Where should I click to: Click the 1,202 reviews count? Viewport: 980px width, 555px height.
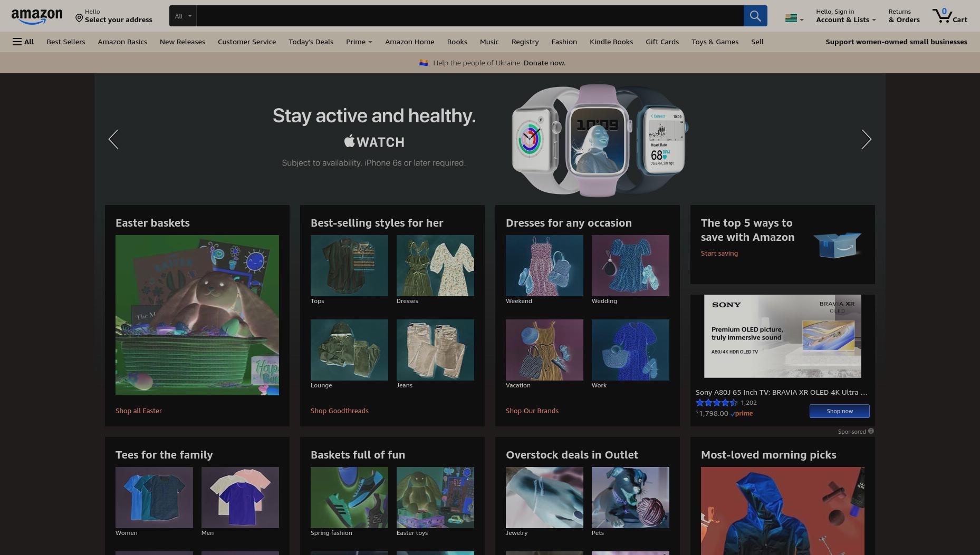pos(749,403)
